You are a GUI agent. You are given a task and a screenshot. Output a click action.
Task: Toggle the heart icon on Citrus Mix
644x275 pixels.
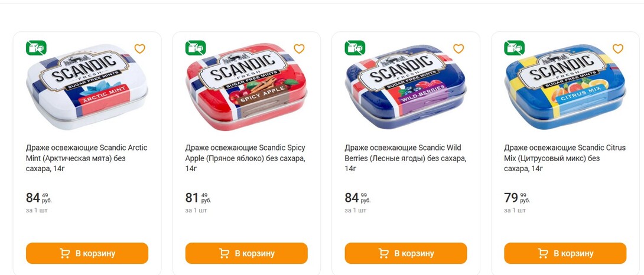point(618,49)
